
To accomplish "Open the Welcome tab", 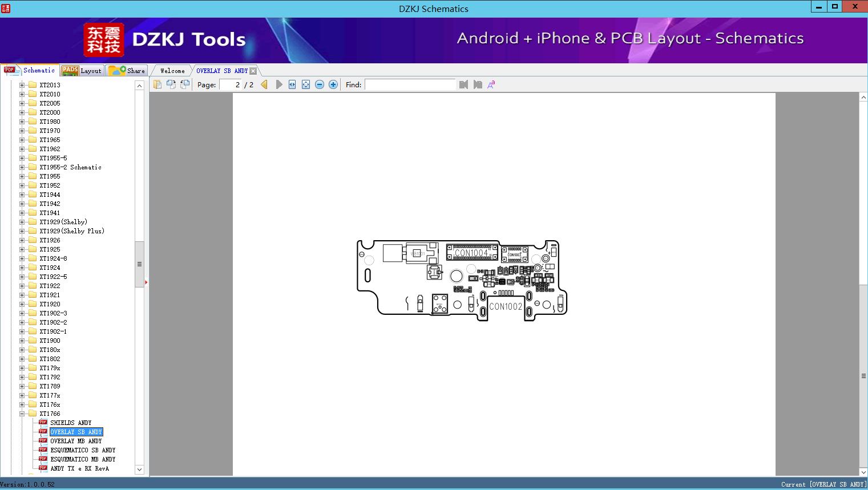I will click(172, 71).
